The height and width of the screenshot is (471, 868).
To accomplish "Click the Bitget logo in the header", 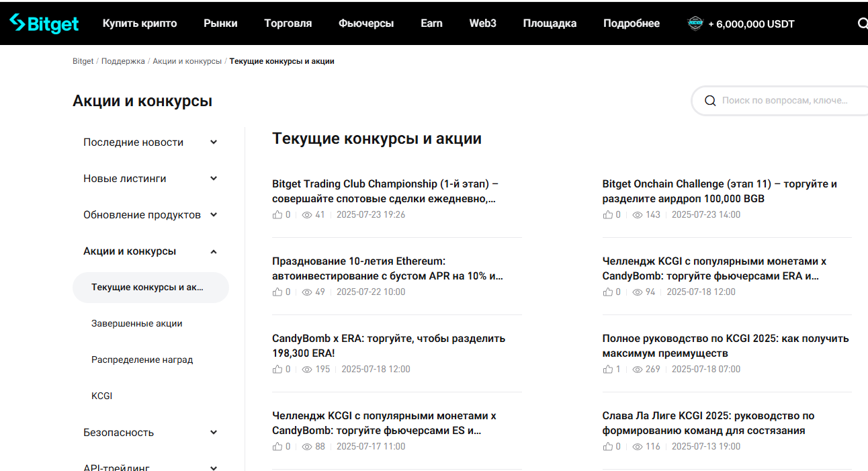I will 44,24.
